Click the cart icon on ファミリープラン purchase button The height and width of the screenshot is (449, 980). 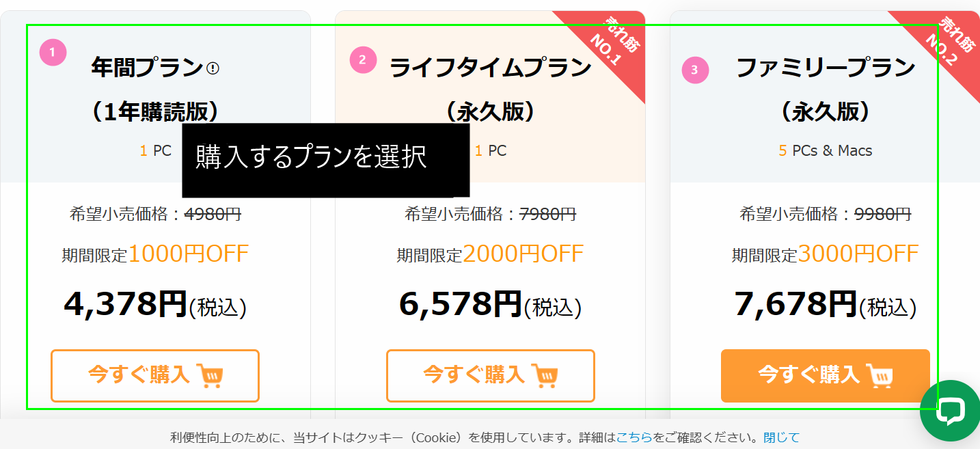tap(882, 375)
